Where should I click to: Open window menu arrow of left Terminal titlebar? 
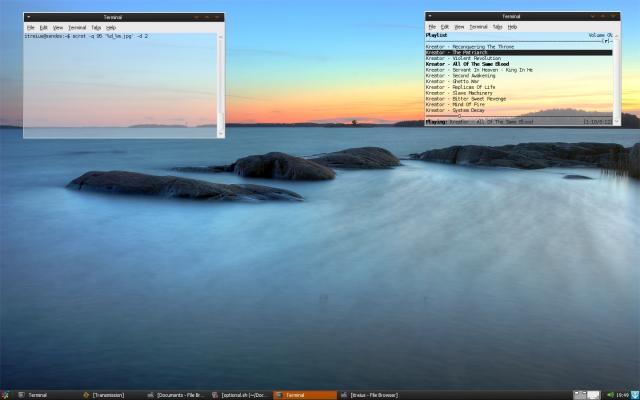[x=28, y=17]
